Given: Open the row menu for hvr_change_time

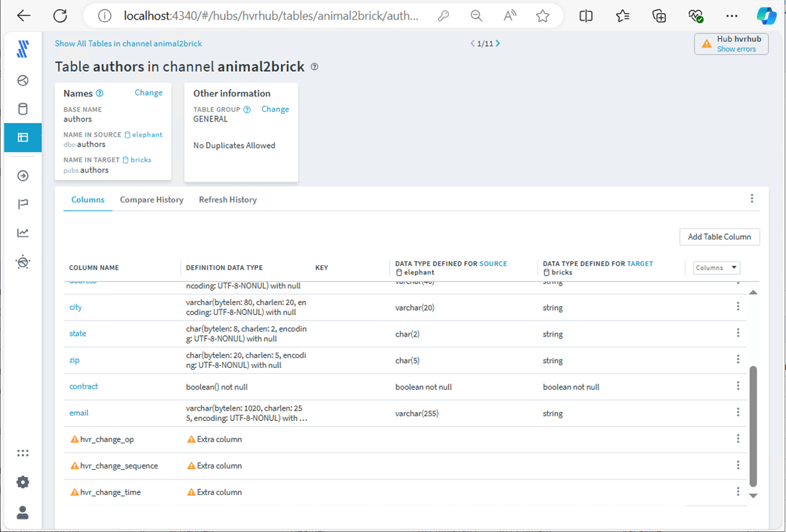Looking at the screenshot, I should pyautogui.click(x=738, y=492).
